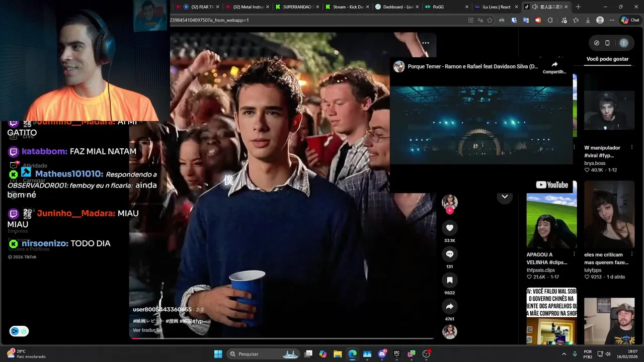Open the sound disc avatar below share
Screen dimensions: 644x362
(x=450, y=332)
